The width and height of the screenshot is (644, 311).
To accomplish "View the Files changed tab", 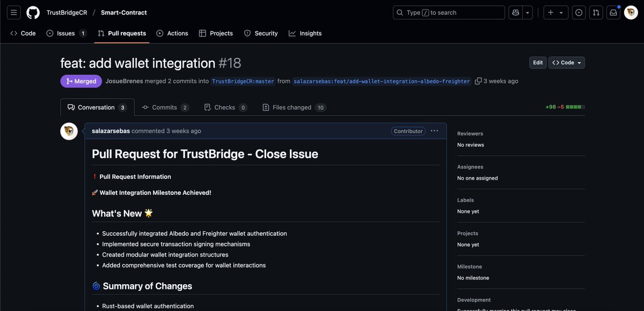I will click(294, 107).
